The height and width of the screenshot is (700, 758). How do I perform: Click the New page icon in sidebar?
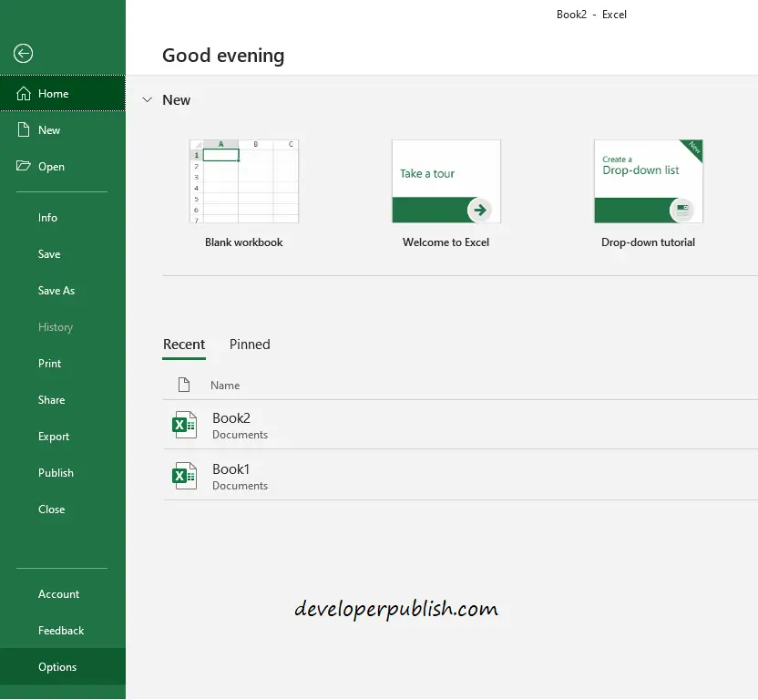tap(24, 129)
